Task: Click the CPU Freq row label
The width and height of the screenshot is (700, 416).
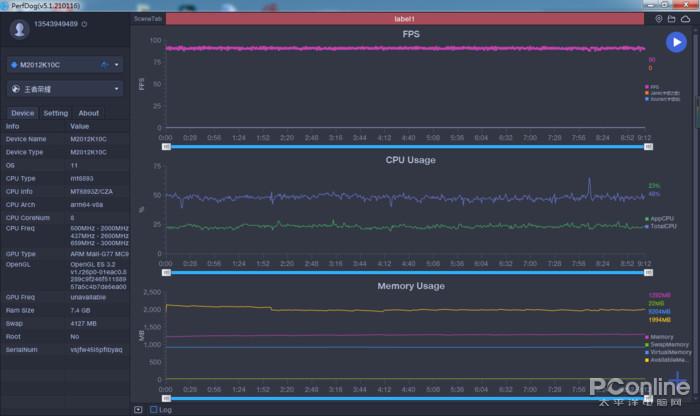Action: point(20,228)
